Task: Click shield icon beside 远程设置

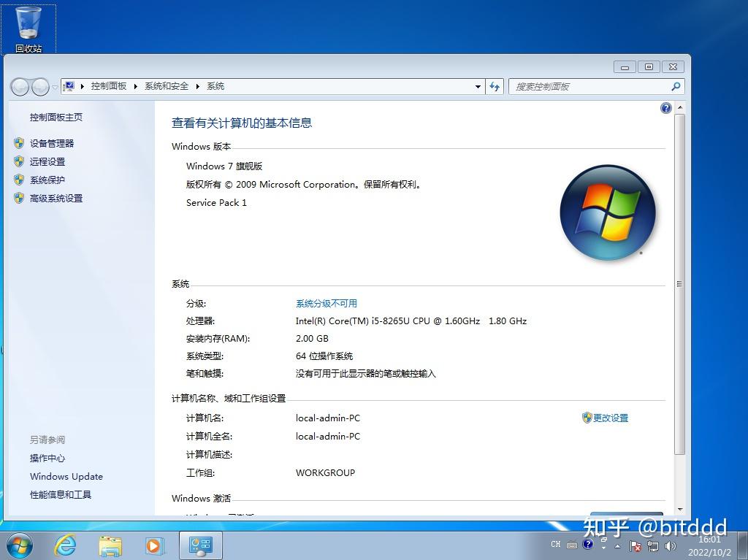Action: pos(19,161)
